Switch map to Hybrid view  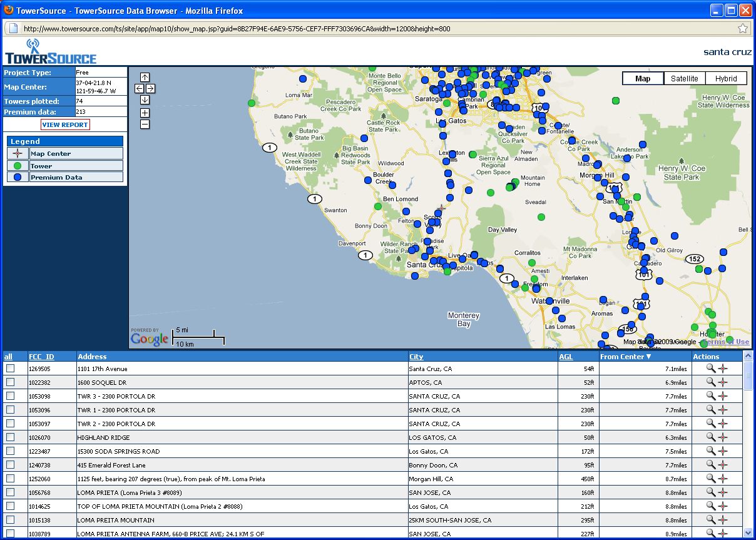726,78
